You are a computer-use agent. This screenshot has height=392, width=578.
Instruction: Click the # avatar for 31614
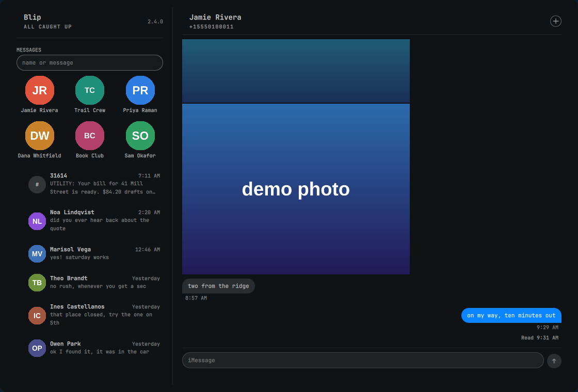coord(37,184)
